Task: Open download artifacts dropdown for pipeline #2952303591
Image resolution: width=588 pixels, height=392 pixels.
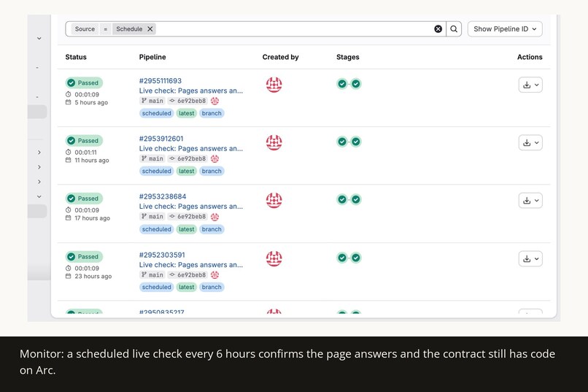Action: click(x=530, y=259)
